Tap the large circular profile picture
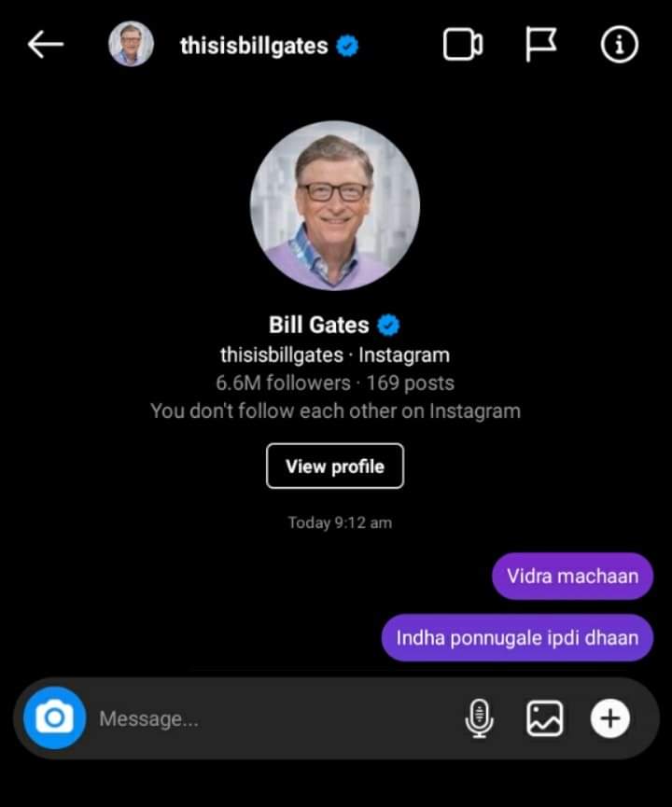 [335, 205]
